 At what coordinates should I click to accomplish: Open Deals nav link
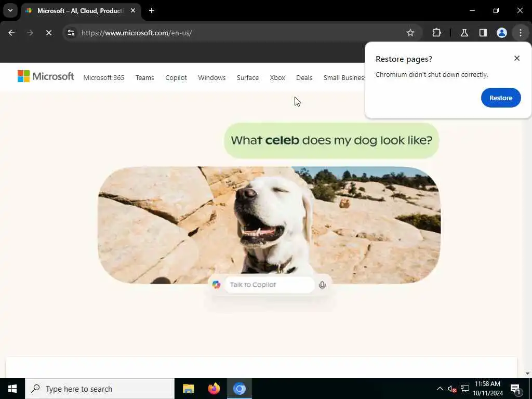tap(304, 78)
